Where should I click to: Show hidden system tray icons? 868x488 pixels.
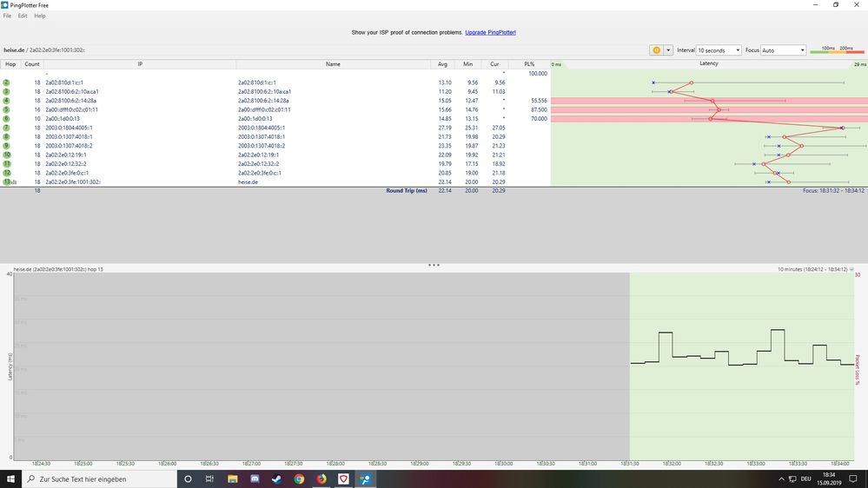click(x=781, y=479)
